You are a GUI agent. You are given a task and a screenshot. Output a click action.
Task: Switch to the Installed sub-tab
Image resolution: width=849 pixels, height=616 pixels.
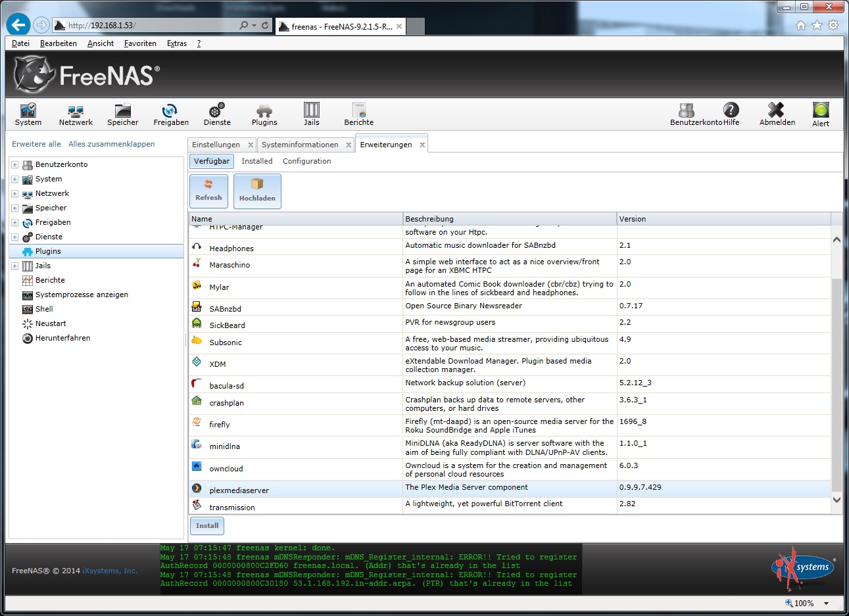(257, 161)
